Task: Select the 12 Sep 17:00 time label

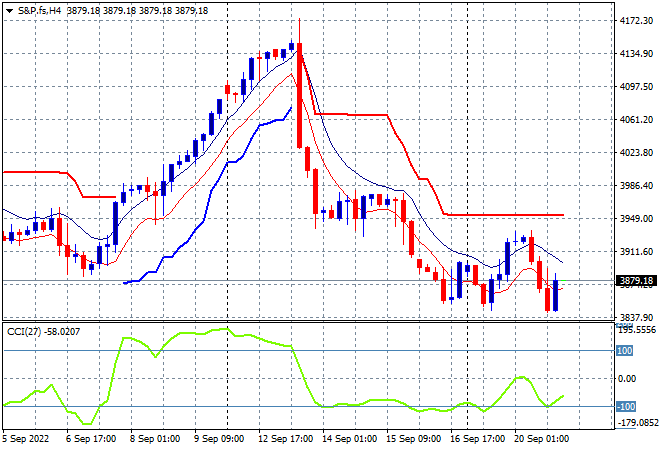Action: click(285, 439)
